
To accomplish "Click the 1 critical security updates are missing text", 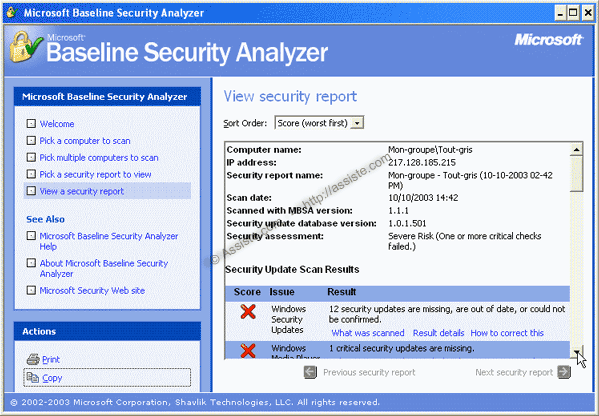I will (401, 348).
